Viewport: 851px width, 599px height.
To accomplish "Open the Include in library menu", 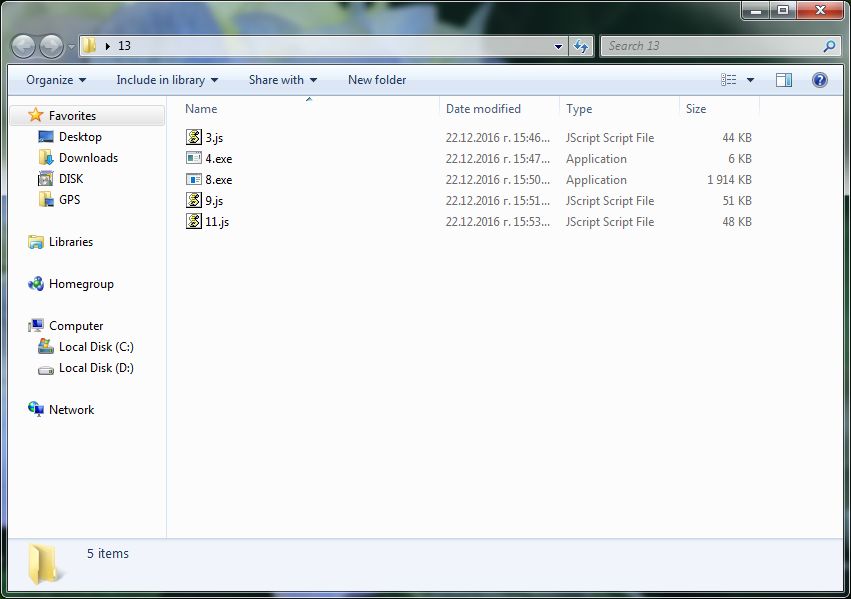I will (x=167, y=80).
